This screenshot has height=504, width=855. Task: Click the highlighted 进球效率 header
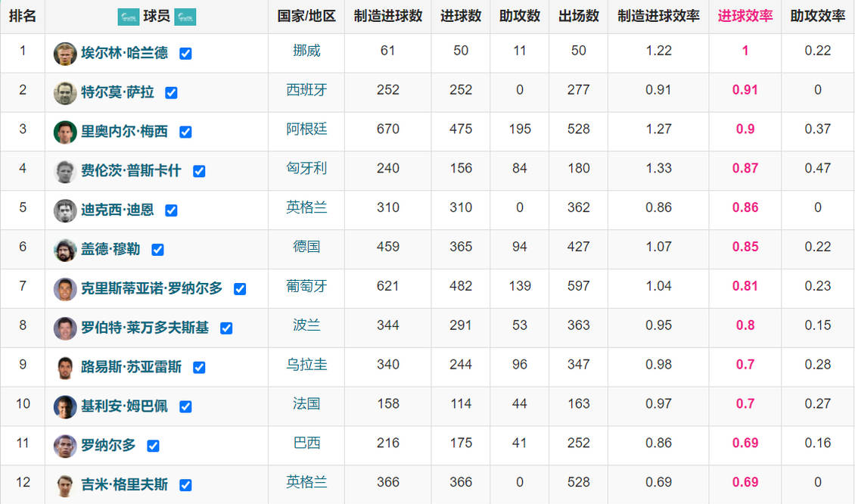click(745, 17)
